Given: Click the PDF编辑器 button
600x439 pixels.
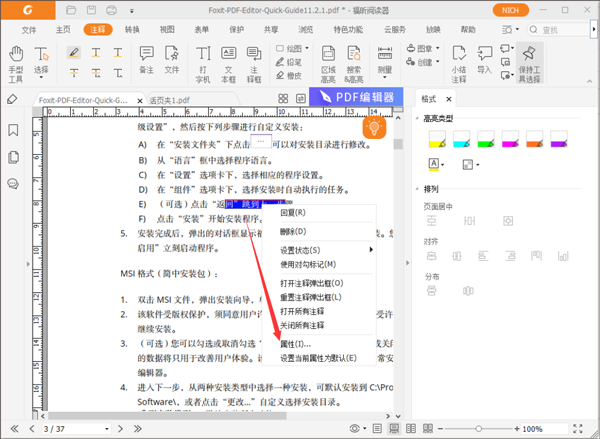Looking at the screenshot, I should point(358,98).
